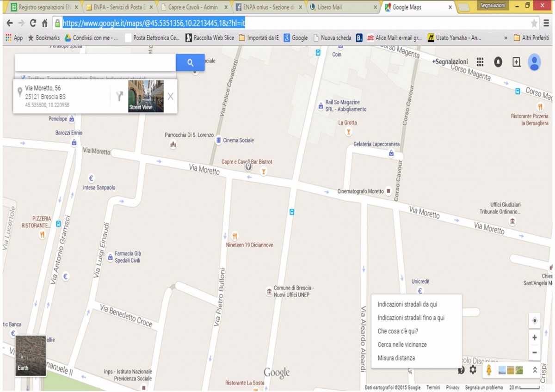Click the Cinema Sociale map marker
555x392 pixels.
(x=219, y=140)
